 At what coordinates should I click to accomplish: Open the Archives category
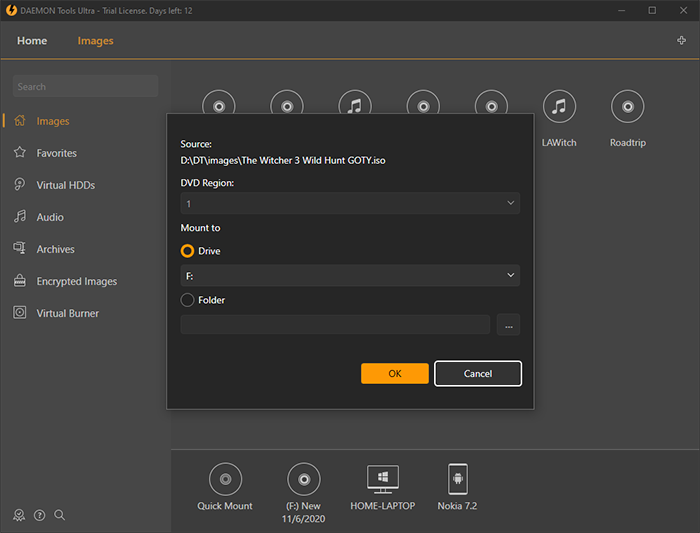[55, 249]
